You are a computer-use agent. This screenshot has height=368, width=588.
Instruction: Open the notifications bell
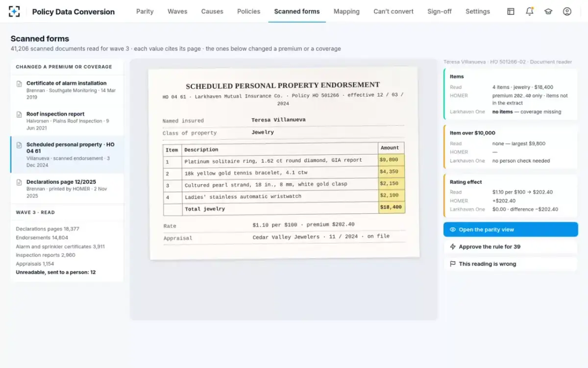(530, 11)
